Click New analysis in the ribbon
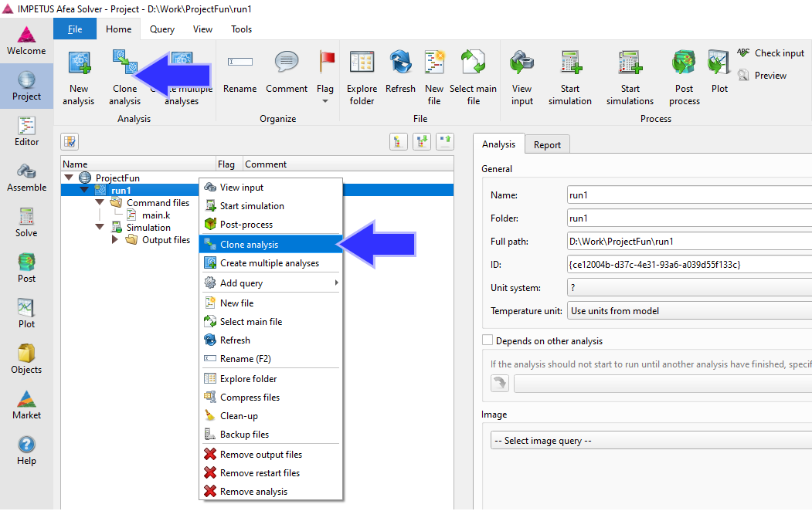 (79, 78)
